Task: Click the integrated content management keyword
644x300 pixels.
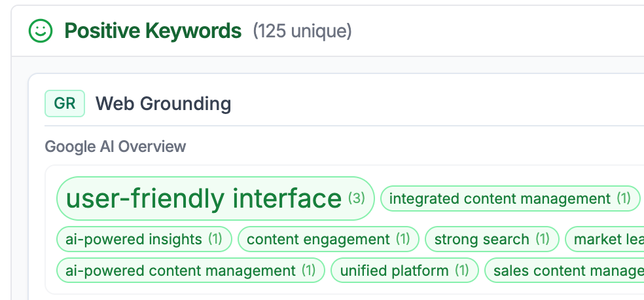Action: point(499,198)
